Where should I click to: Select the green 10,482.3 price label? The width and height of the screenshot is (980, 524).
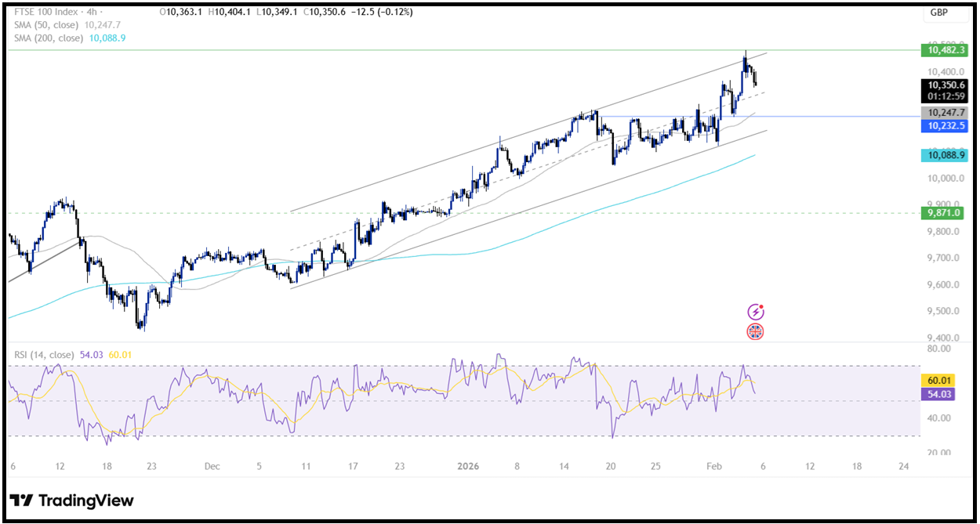point(943,49)
